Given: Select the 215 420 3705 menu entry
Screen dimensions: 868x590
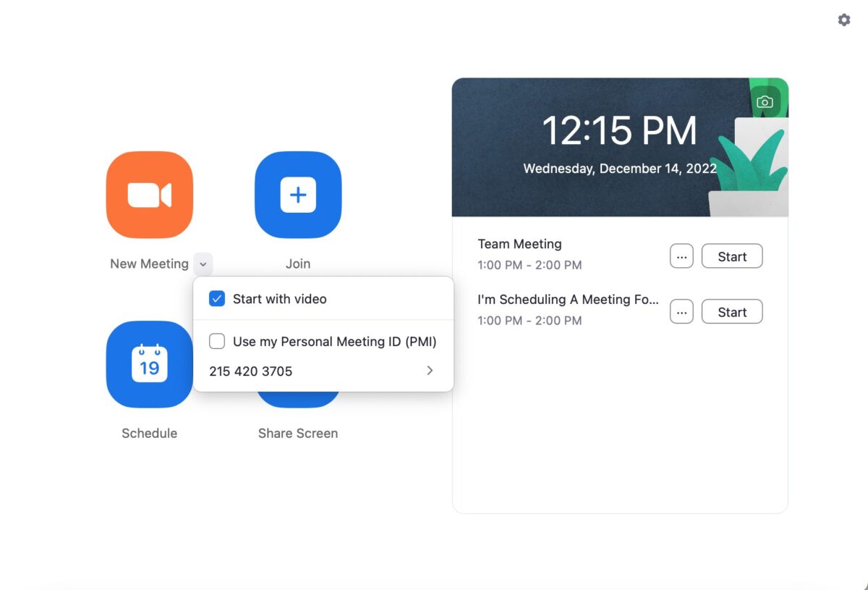Looking at the screenshot, I should (251, 371).
